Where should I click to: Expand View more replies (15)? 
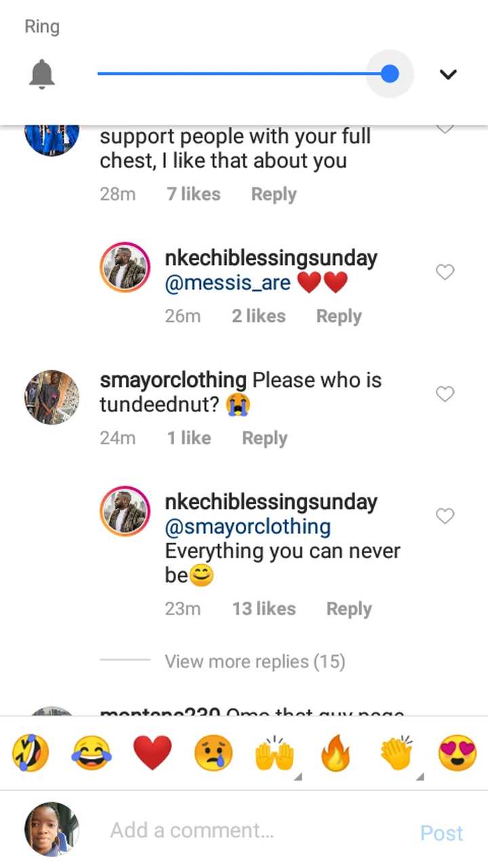point(255,661)
